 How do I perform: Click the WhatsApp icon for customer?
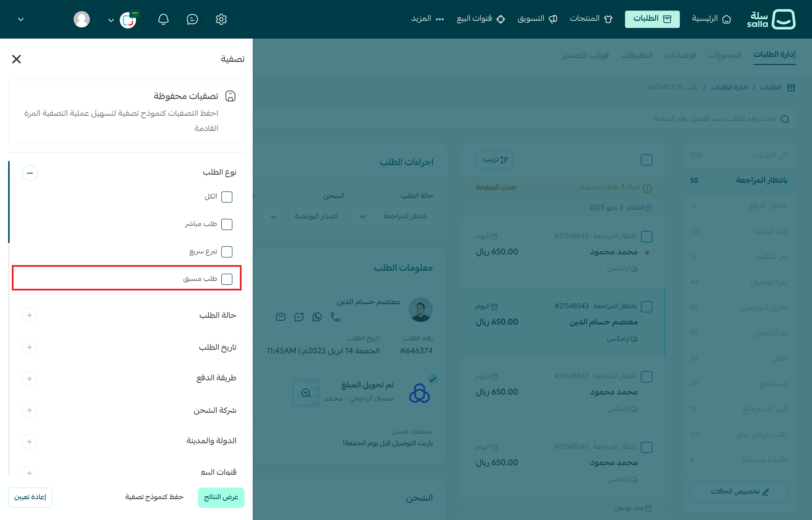(x=317, y=317)
